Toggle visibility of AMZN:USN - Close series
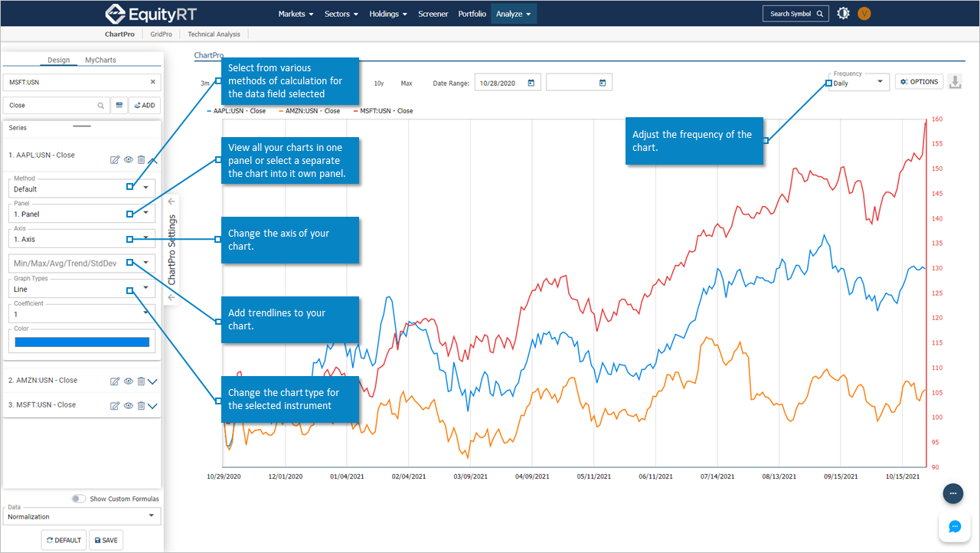Viewport: 980px width, 553px height. tap(129, 381)
